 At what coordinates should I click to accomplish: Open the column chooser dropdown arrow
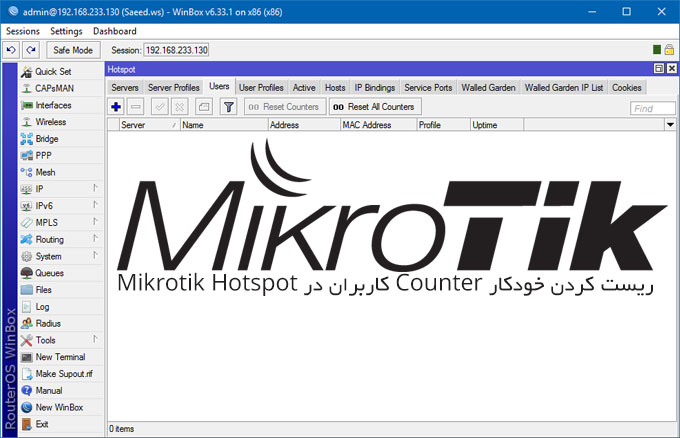(x=670, y=125)
